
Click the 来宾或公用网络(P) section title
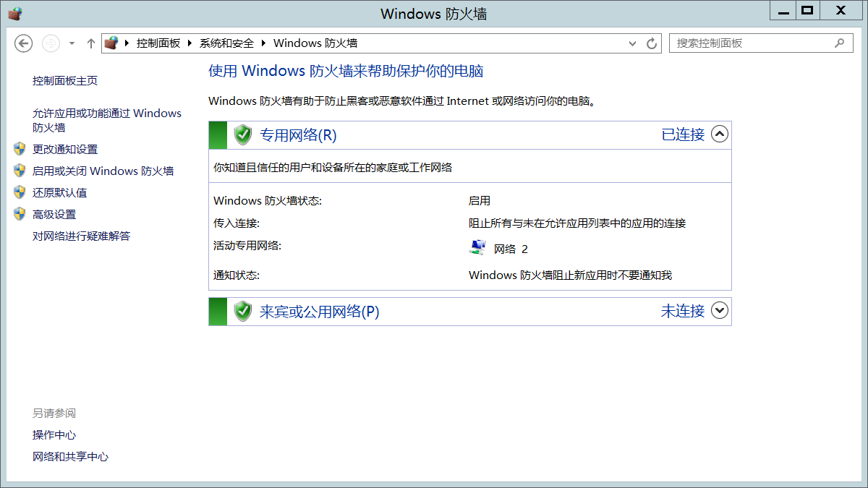point(320,312)
